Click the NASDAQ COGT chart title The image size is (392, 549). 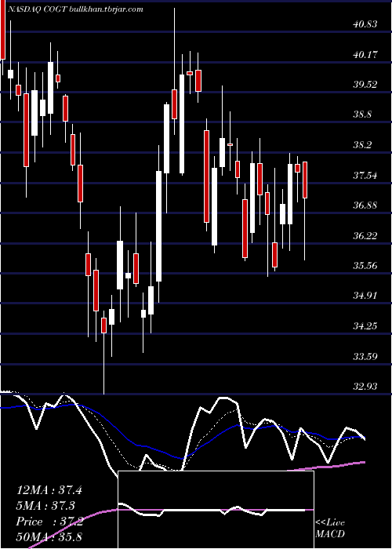point(74,9)
